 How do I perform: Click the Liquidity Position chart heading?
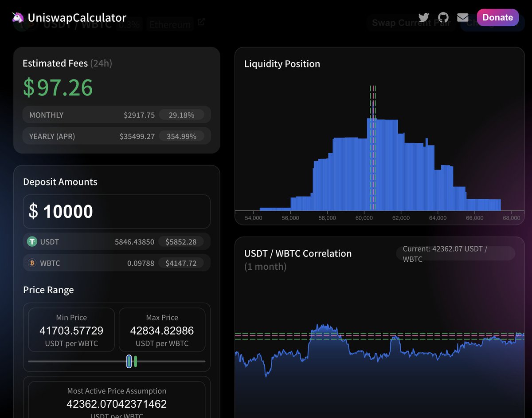click(282, 64)
